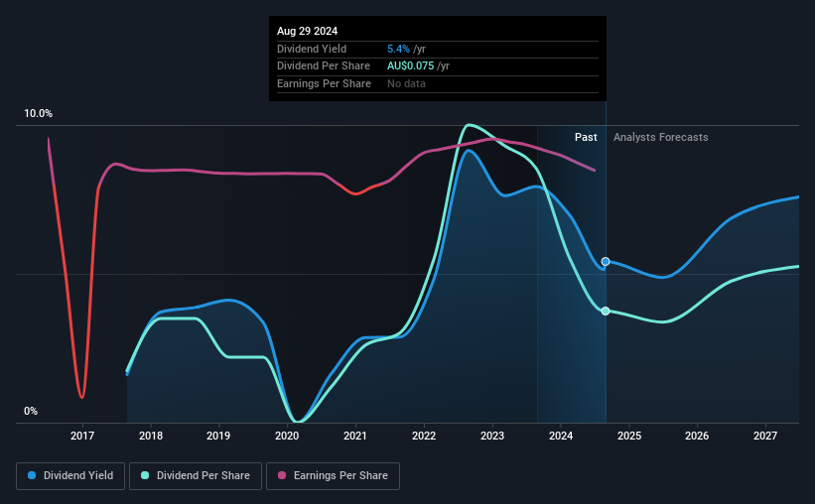
Task: Click the Aug 29 2024 tooltip date
Action: (307, 31)
